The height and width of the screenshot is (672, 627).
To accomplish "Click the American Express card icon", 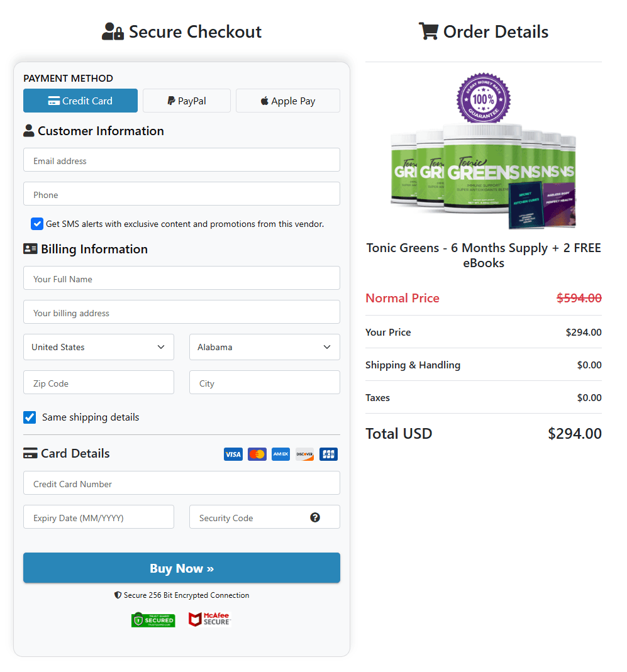I will [280, 454].
